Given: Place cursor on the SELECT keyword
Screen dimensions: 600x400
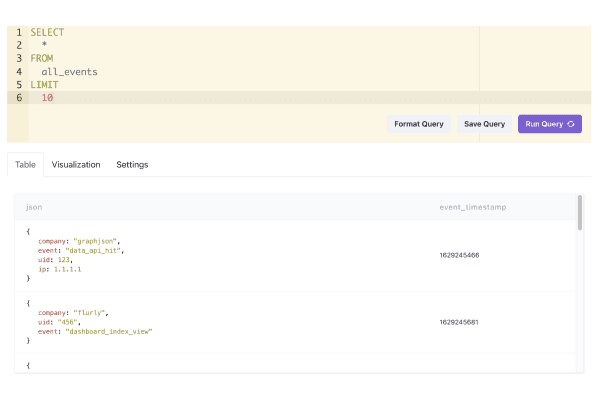Looking at the screenshot, I should (x=47, y=33).
